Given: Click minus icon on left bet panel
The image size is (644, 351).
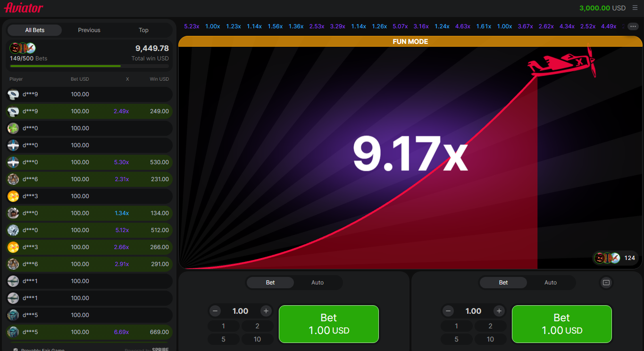Looking at the screenshot, I should tap(215, 311).
